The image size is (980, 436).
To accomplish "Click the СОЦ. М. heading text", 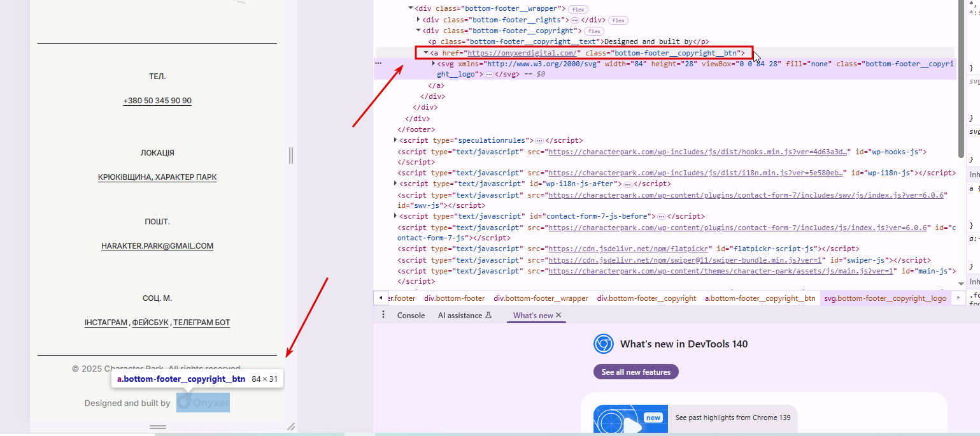I will point(157,298).
